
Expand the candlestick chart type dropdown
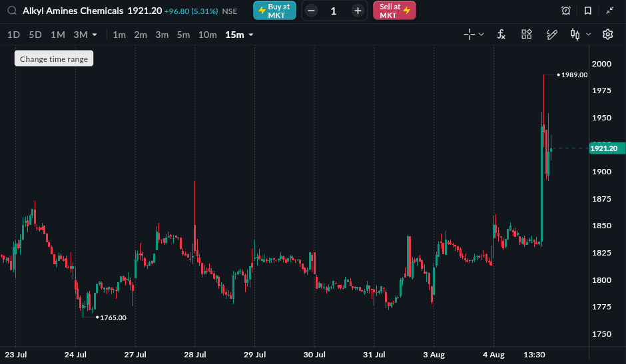coord(588,35)
